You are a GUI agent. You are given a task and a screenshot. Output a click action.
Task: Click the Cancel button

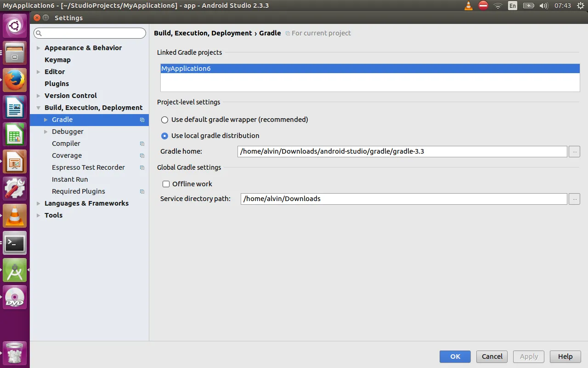pos(492,356)
